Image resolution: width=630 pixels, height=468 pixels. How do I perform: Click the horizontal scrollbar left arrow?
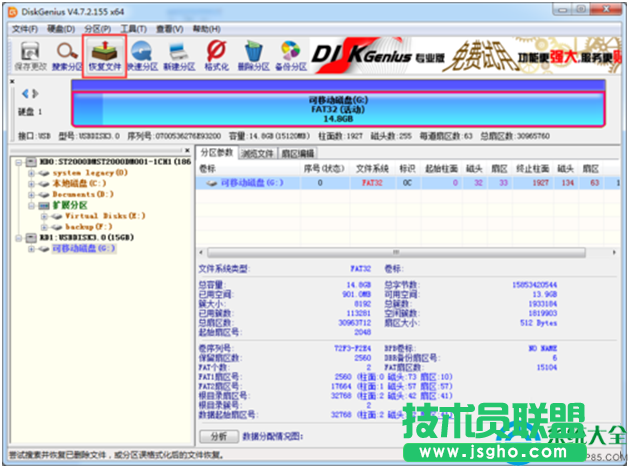(201, 252)
